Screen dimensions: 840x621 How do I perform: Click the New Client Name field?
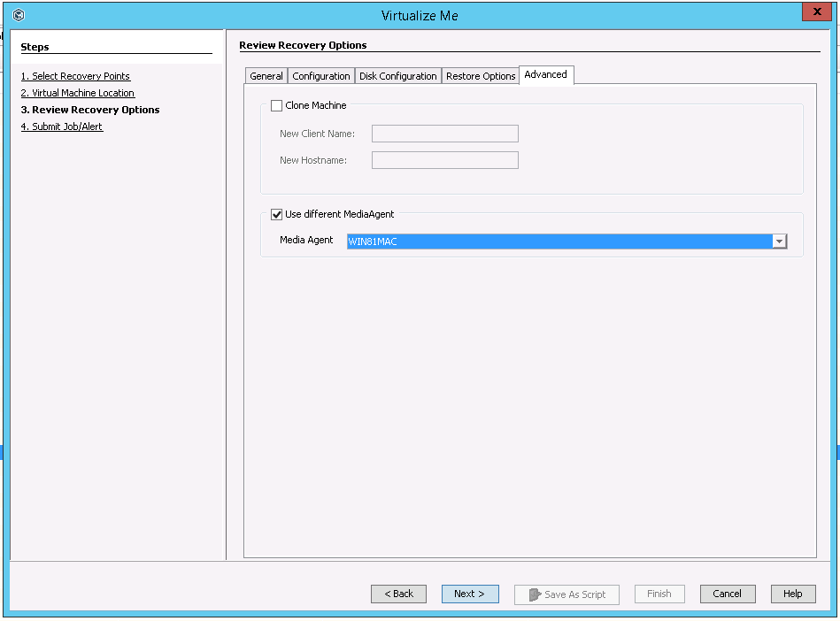click(444, 134)
